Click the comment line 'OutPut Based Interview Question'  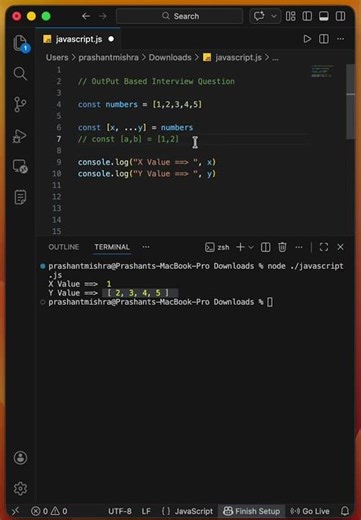pos(156,81)
